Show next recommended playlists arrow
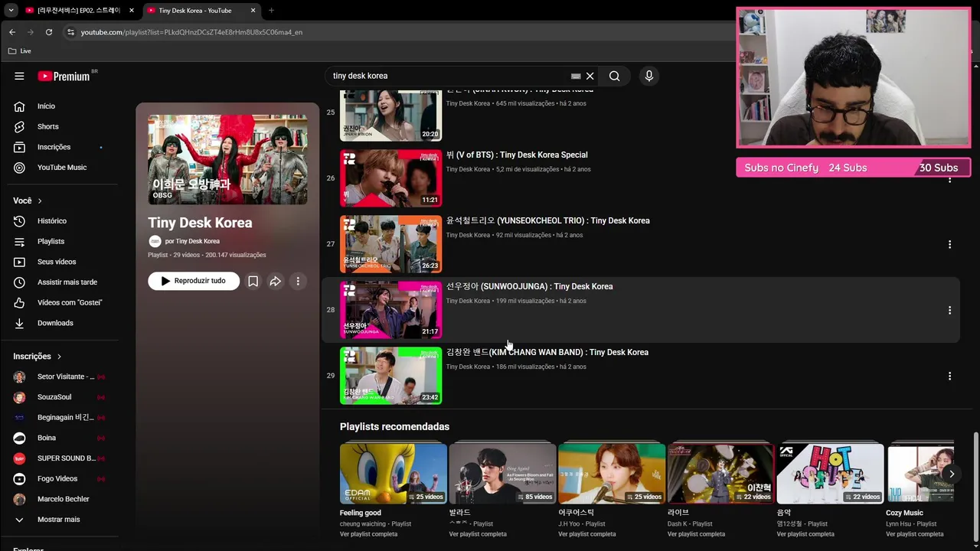Screen dimensions: 980x551 (x=951, y=474)
